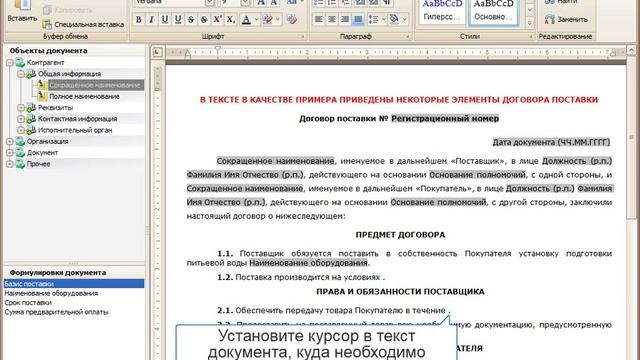The height and width of the screenshot is (360, 640).
Task: Click the Реквизиты node icon
Action: 31,108
